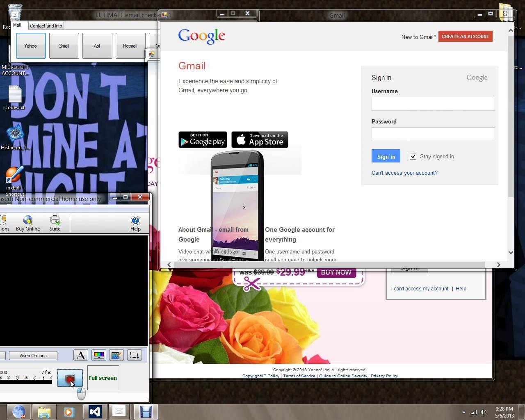
Task: Click scroll right arrow in Gmail window
Action: (498, 265)
